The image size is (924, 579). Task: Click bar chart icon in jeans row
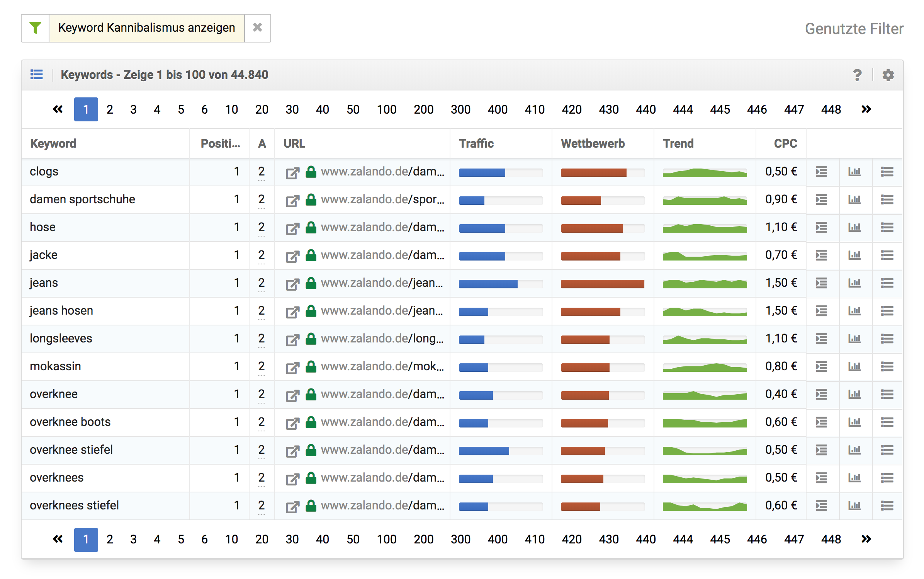(854, 283)
